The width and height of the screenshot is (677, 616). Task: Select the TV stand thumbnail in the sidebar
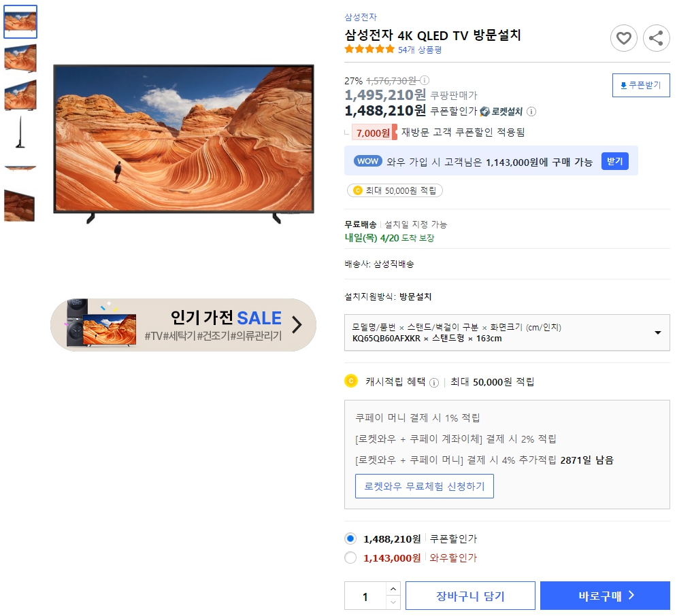pyautogui.click(x=20, y=133)
